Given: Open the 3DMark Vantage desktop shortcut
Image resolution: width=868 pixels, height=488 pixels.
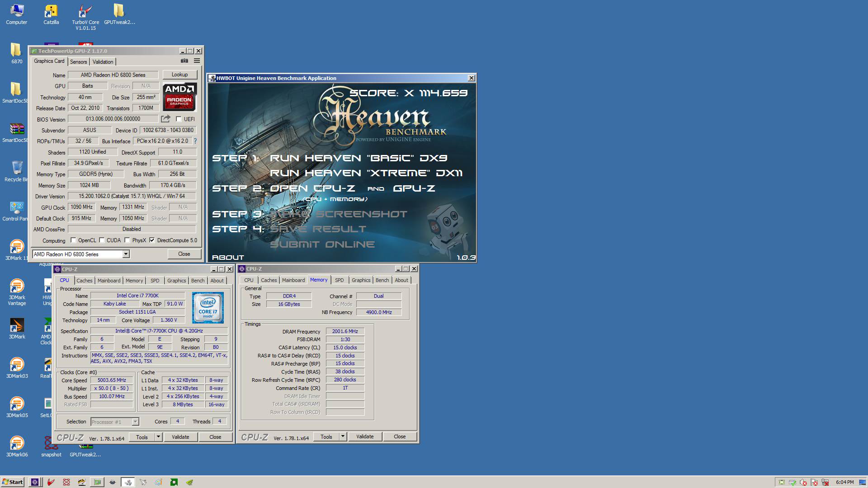Looking at the screenshot, I should [x=17, y=292].
